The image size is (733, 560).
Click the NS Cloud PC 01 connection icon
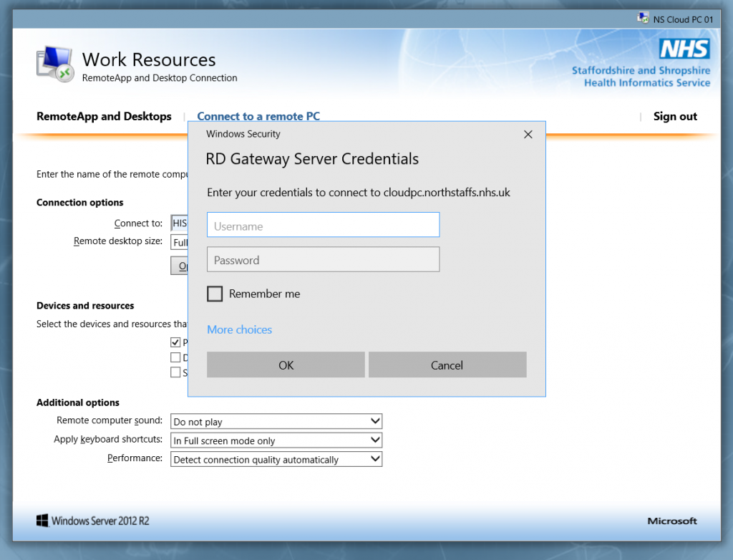pos(643,19)
